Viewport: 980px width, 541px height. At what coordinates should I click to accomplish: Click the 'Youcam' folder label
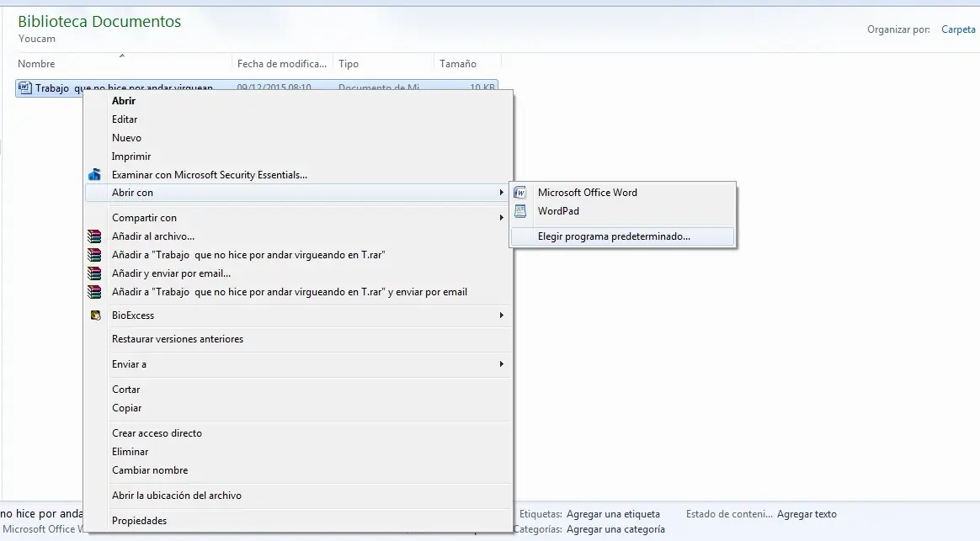tap(37, 39)
